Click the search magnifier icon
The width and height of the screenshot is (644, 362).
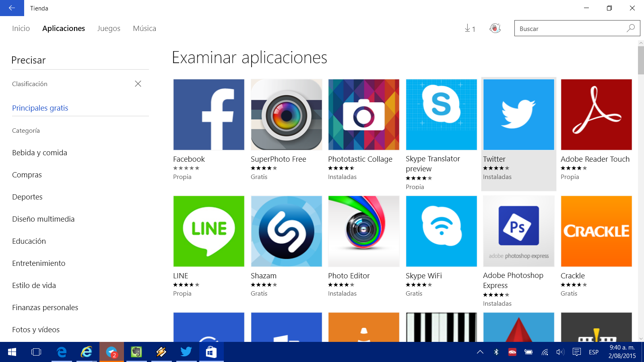point(631,28)
